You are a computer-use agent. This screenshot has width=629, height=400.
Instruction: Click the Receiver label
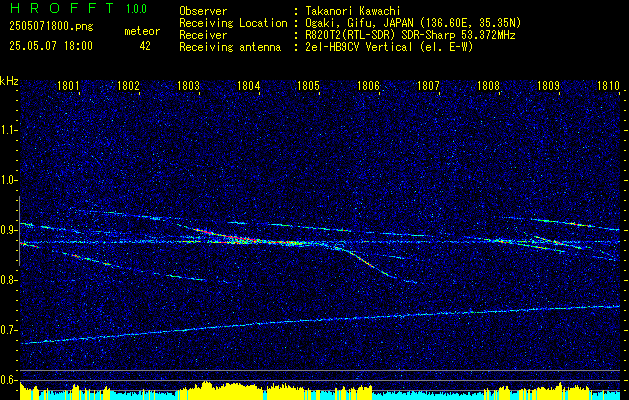pyautogui.click(x=203, y=35)
